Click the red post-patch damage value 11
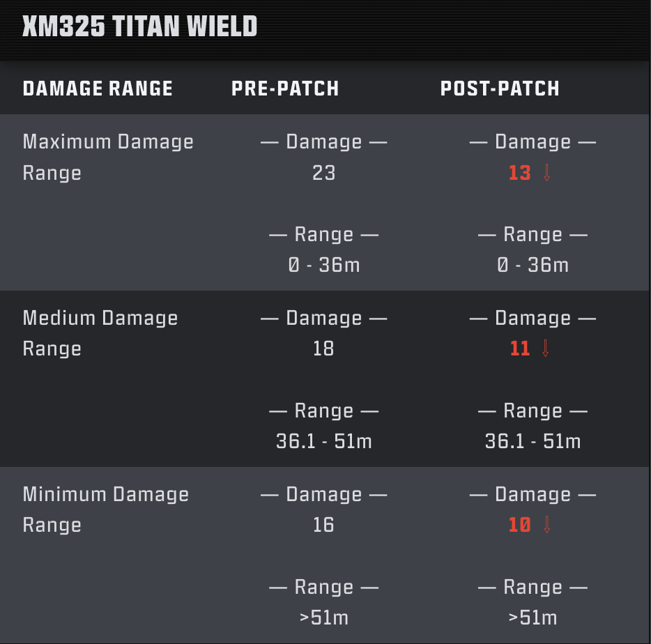 click(520, 348)
